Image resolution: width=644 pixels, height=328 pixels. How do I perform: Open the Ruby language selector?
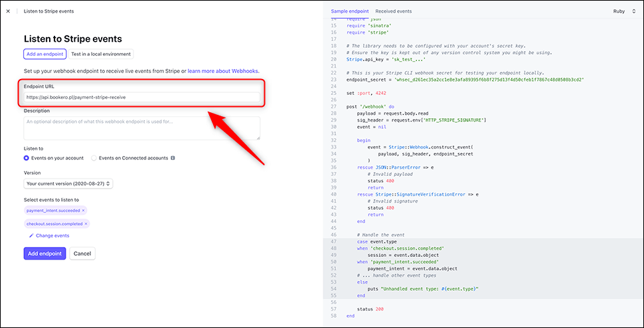coord(624,11)
